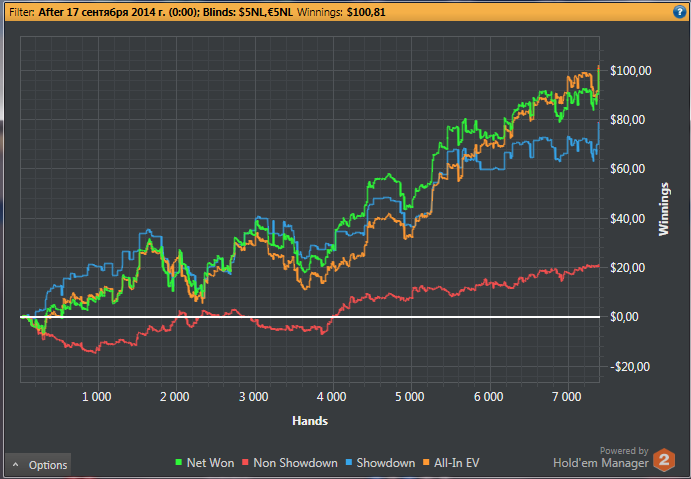Click the Hands axis title

(x=310, y=421)
